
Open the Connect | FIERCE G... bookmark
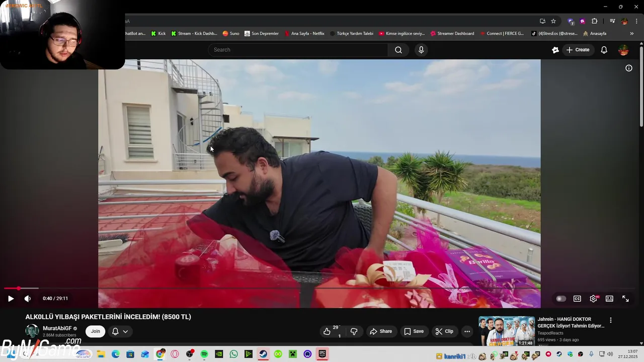[x=502, y=34]
